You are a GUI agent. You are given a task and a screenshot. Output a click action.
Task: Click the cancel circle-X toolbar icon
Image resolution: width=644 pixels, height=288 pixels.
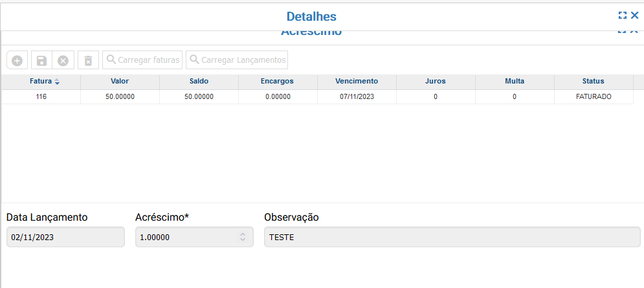[x=63, y=60]
